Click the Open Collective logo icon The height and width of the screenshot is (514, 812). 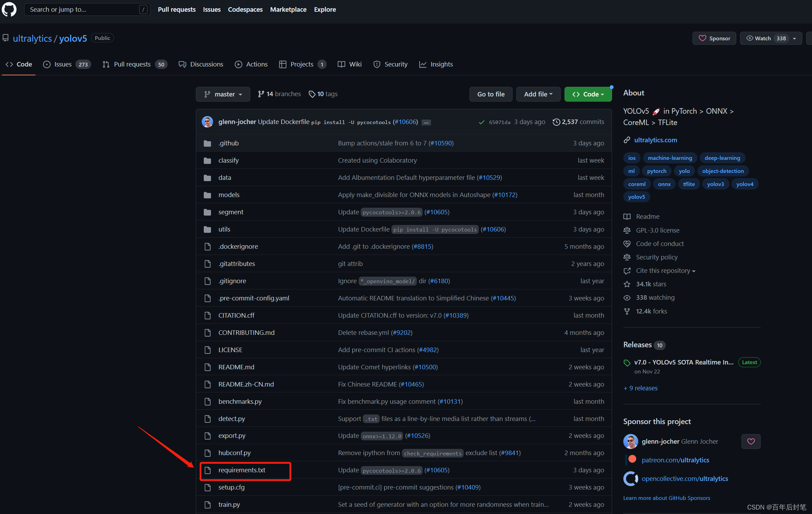pos(631,479)
